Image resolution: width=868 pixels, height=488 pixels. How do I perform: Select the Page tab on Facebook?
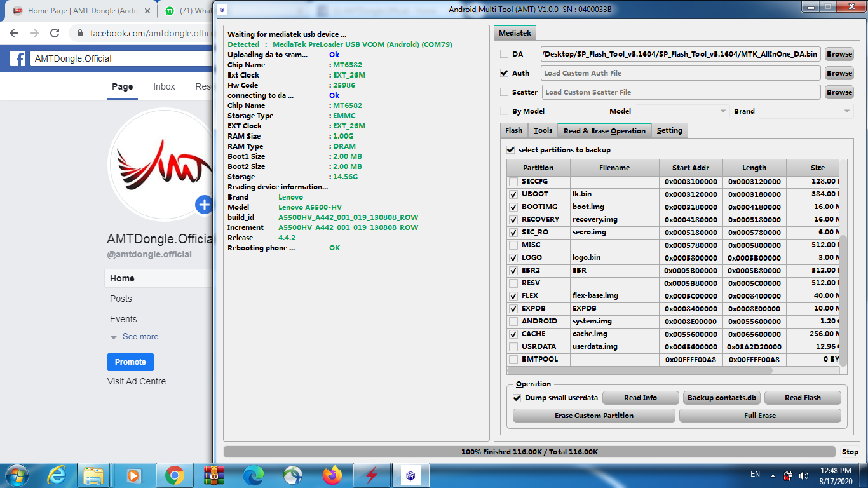123,86
